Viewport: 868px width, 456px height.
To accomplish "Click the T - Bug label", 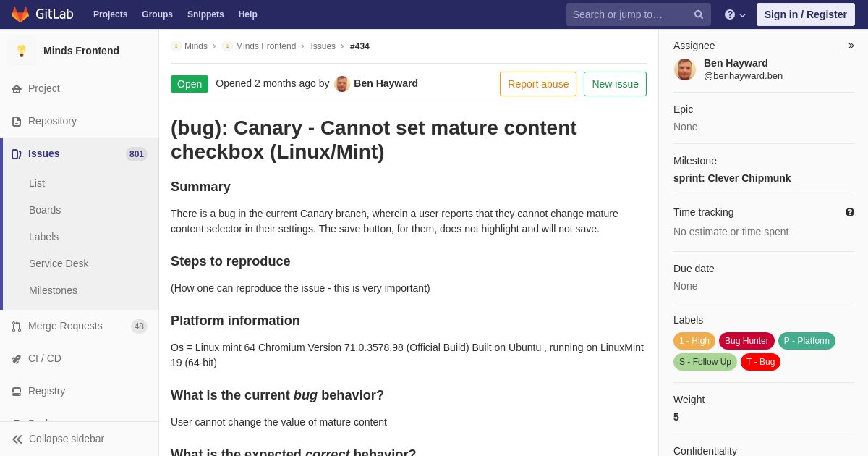I will [760, 362].
